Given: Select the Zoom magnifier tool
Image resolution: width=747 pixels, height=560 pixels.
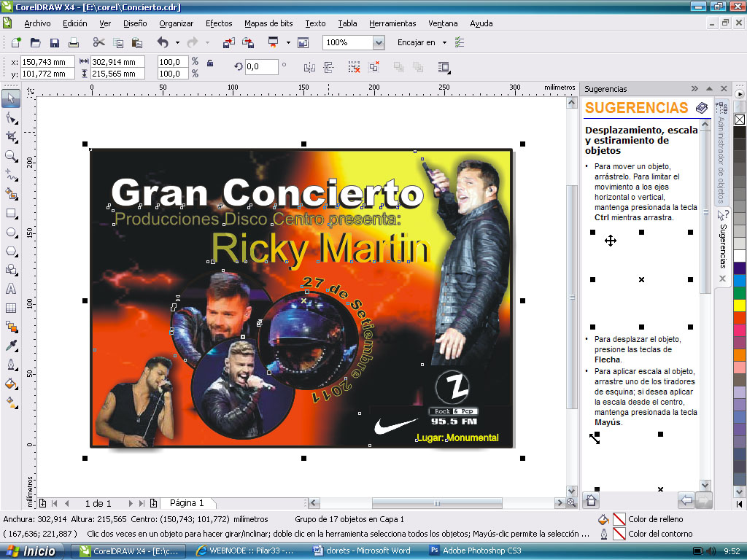Looking at the screenshot, I should [11, 156].
